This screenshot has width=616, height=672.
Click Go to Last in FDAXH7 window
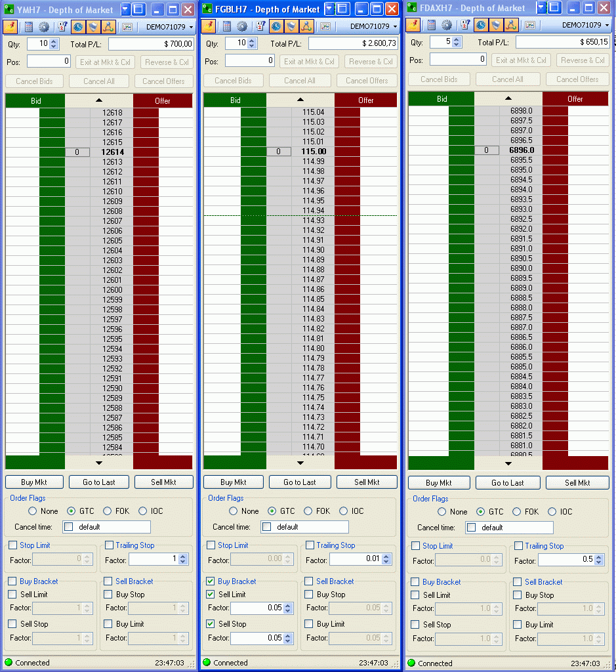click(508, 483)
